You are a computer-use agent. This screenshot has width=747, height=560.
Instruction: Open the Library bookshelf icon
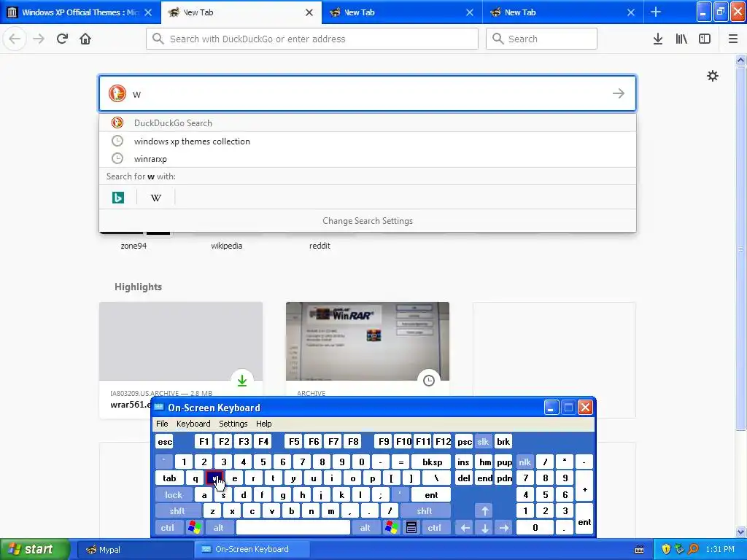point(681,39)
